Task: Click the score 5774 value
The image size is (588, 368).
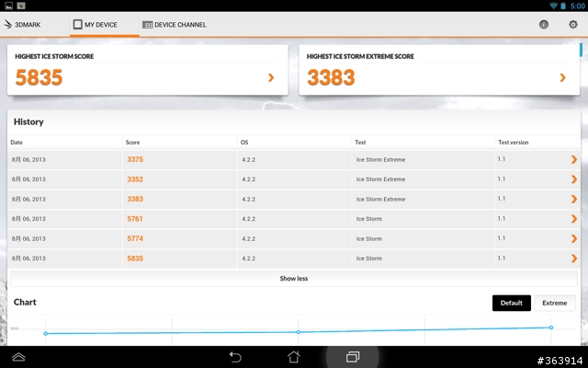Action: (135, 238)
